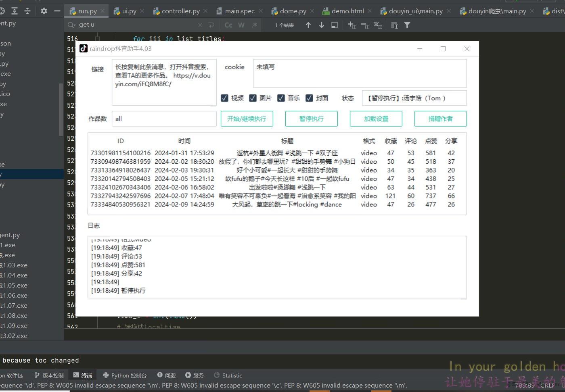Click the collapse all icon in project panel
The width and height of the screenshot is (565, 392).
tap(27, 11)
